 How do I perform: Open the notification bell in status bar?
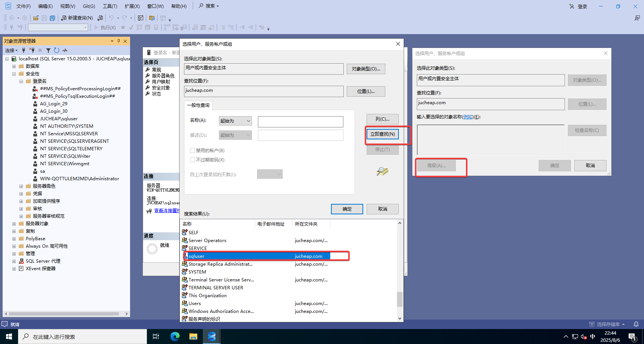(x=636, y=324)
